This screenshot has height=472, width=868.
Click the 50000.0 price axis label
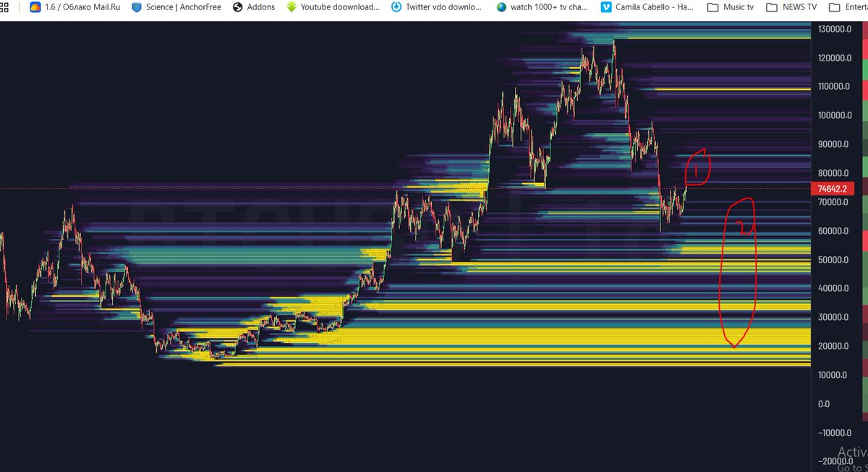coord(835,260)
